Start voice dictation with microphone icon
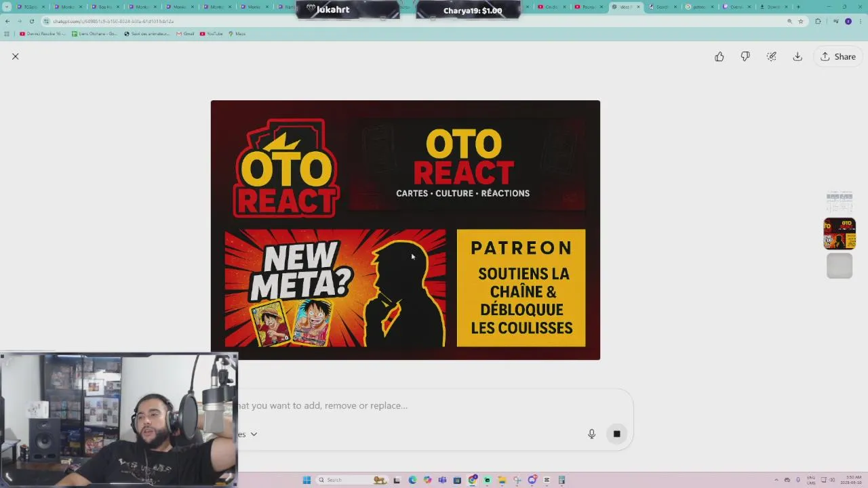Viewport: 868px width, 488px height. pos(591,434)
